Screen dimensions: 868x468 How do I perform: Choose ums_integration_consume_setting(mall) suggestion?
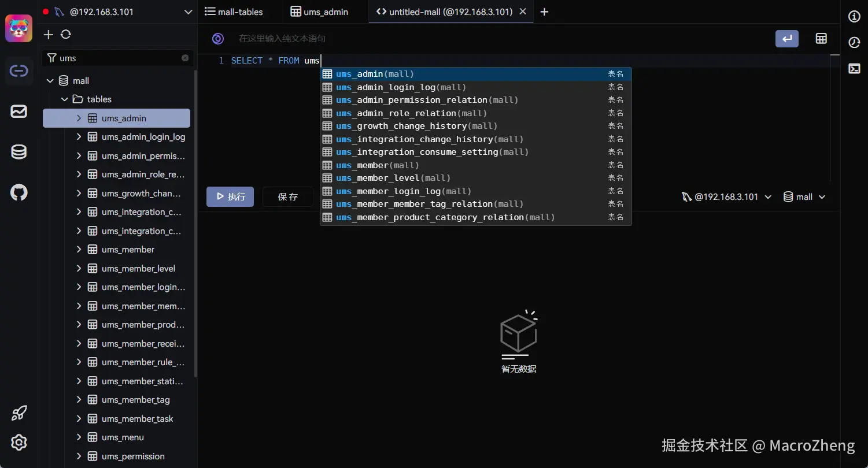tap(476, 152)
